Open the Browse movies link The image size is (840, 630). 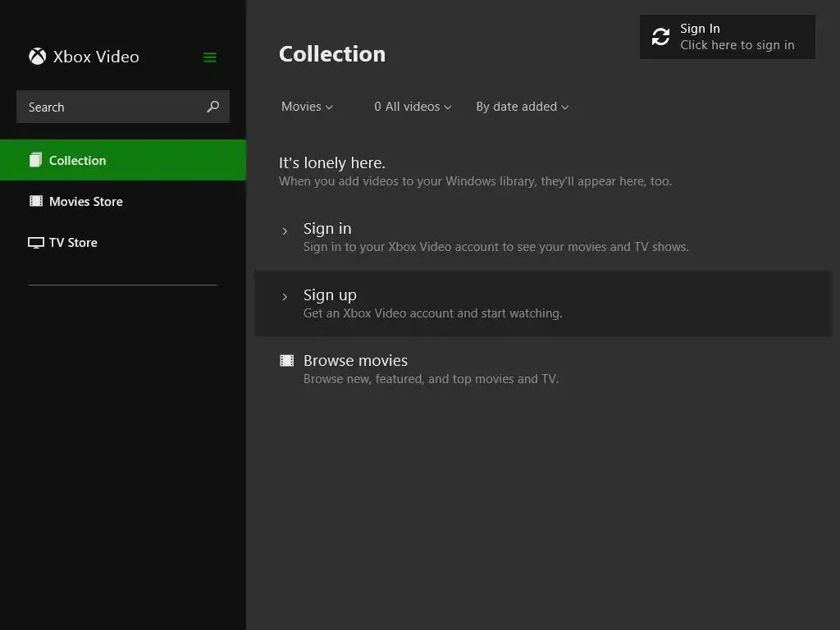pos(355,361)
